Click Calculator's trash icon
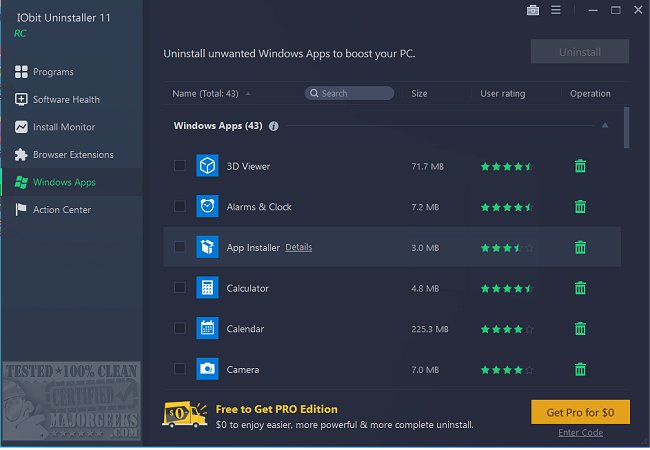 tap(580, 288)
